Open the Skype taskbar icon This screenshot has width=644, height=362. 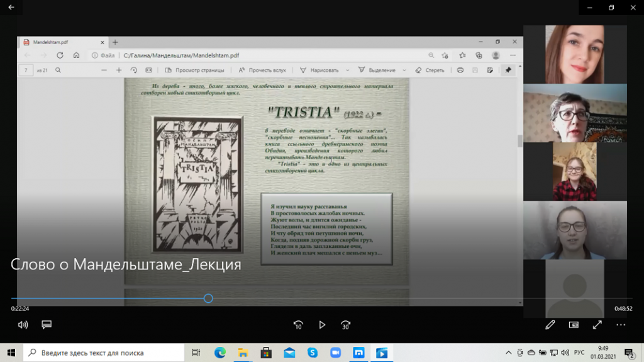313,353
